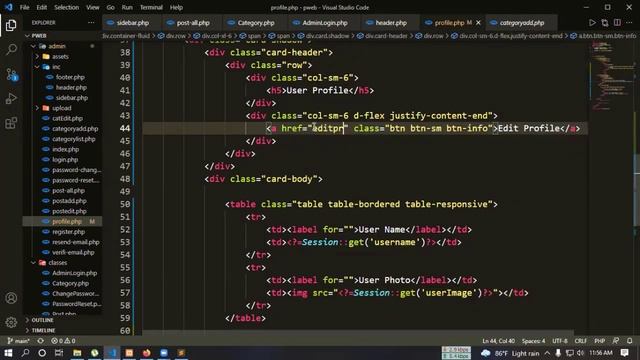The width and height of the screenshot is (640, 360).
Task: Open the Accounts icon
Action: point(11,298)
